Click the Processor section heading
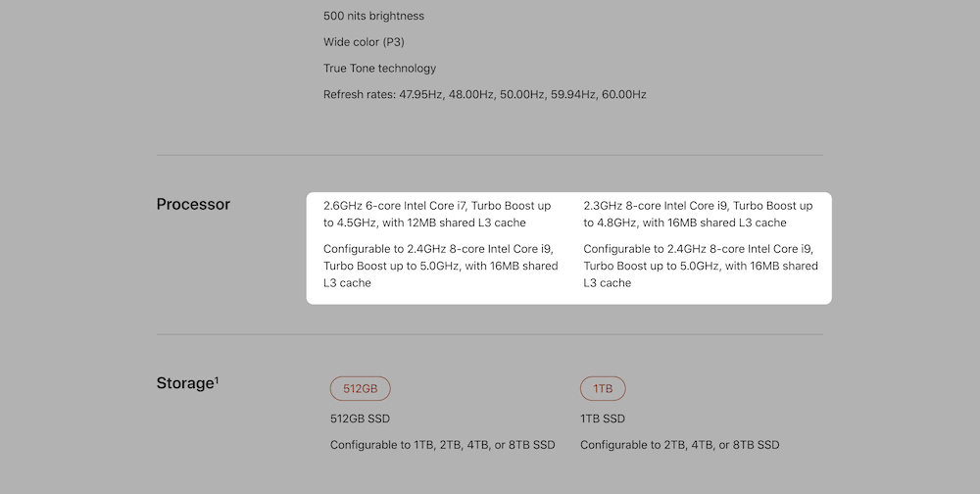 (193, 204)
